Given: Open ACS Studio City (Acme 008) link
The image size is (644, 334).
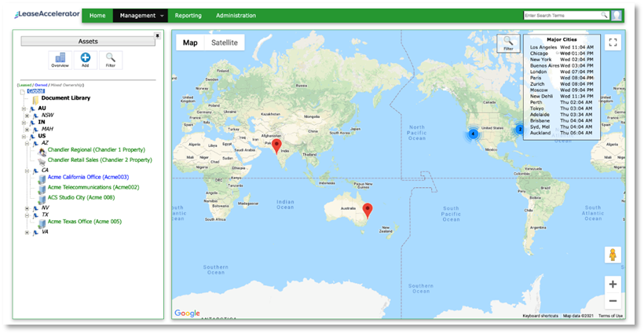Looking at the screenshot, I should tap(82, 197).
